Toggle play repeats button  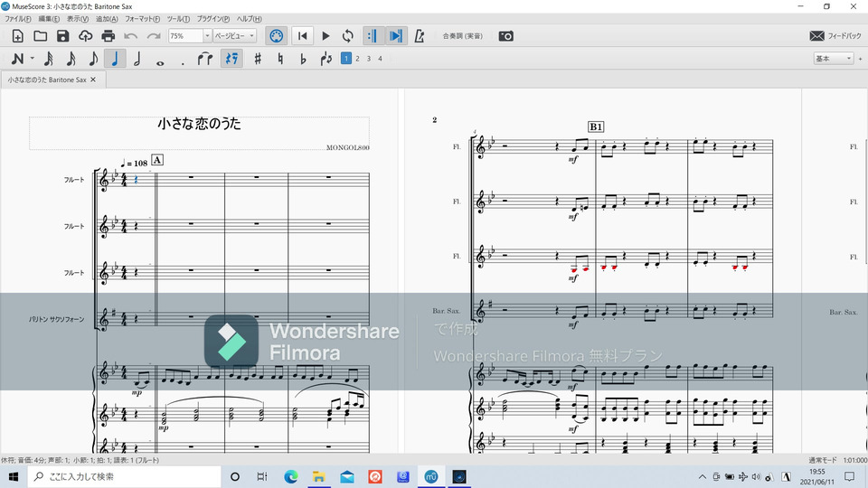click(x=373, y=36)
